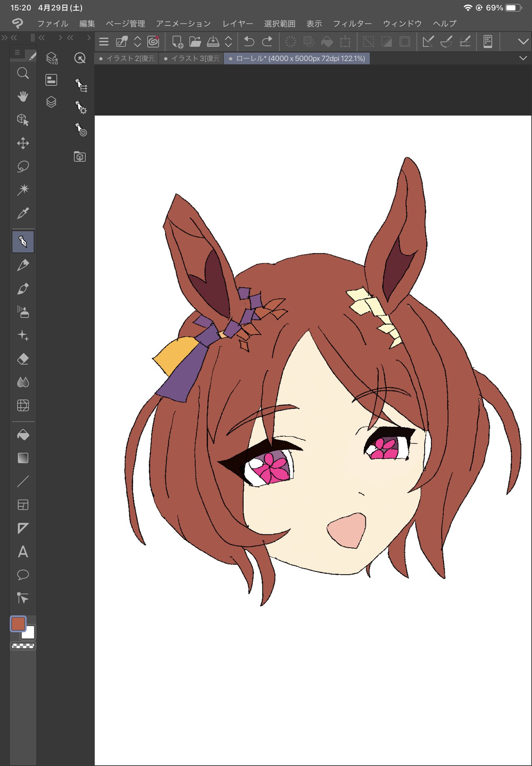Expand the command bar overflow chevron
Screen dimensions: 532x766
pyautogui.click(x=523, y=42)
